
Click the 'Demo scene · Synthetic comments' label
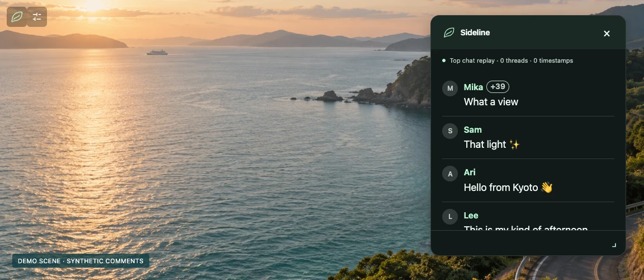tap(80, 261)
